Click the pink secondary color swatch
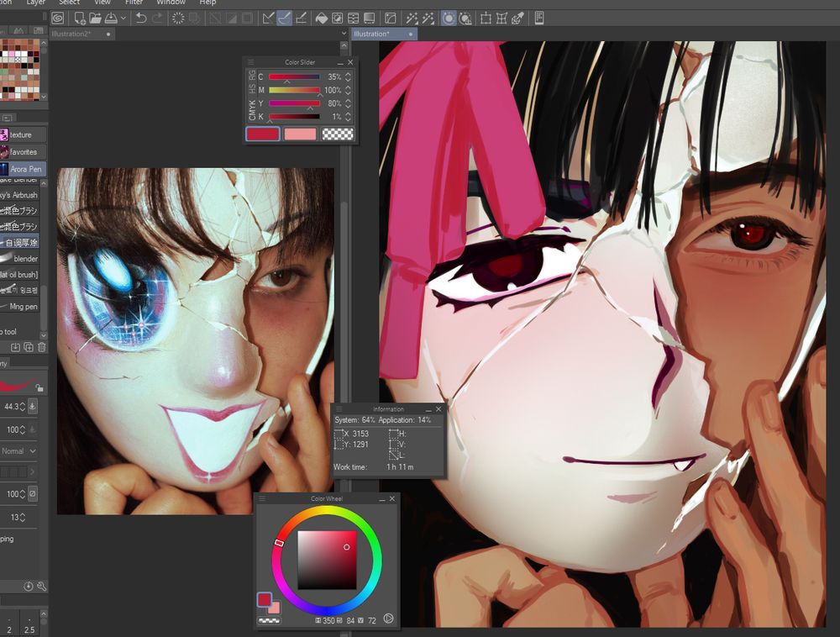 (300, 134)
